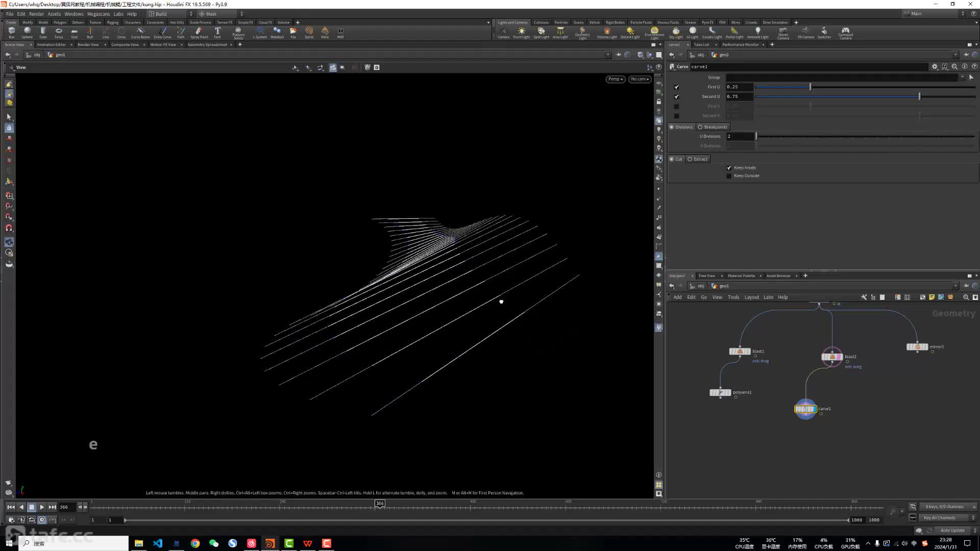Select the Extract radio option

[x=697, y=159]
